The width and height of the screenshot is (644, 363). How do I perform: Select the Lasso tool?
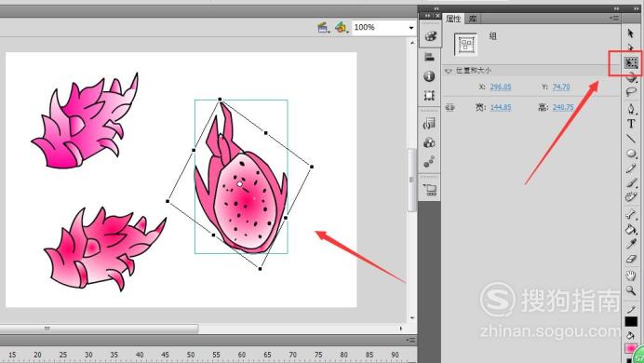click(631, 91)
